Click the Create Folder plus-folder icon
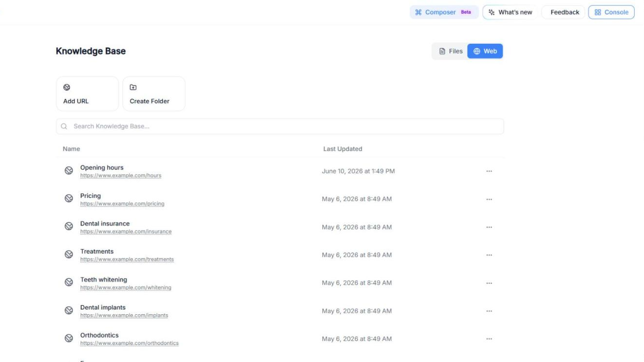The width and height of the screenshot is (644, 362). (133, 88)
